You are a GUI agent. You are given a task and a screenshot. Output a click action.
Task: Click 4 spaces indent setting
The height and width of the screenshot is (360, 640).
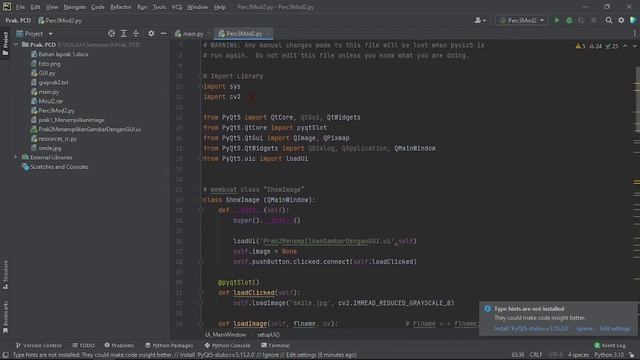point(578,355)
